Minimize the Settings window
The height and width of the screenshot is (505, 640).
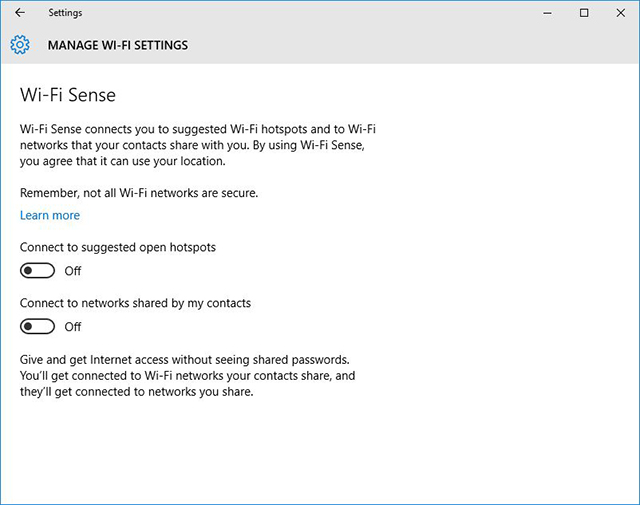tap(547, 13)
